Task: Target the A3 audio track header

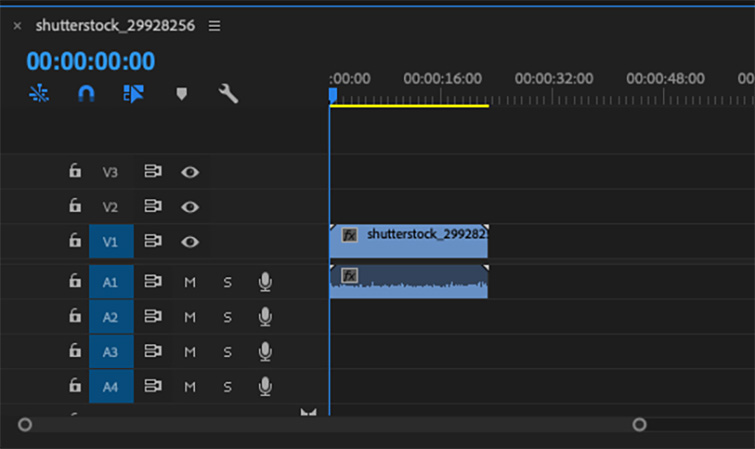Action: (110, 352)
